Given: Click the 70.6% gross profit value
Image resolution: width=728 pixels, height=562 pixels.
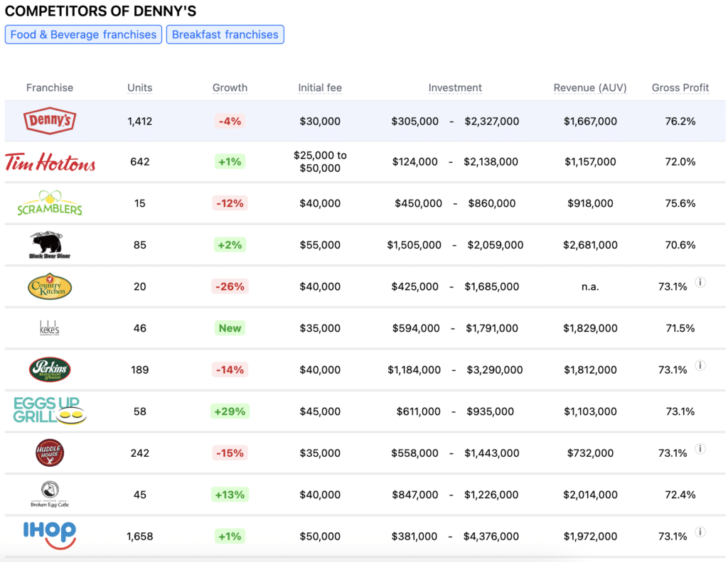Looking at the screenshot, I should [680, 245].
